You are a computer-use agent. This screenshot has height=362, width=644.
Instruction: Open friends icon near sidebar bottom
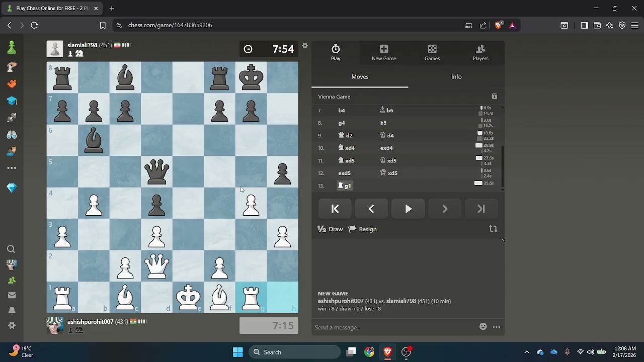[12, 280]
